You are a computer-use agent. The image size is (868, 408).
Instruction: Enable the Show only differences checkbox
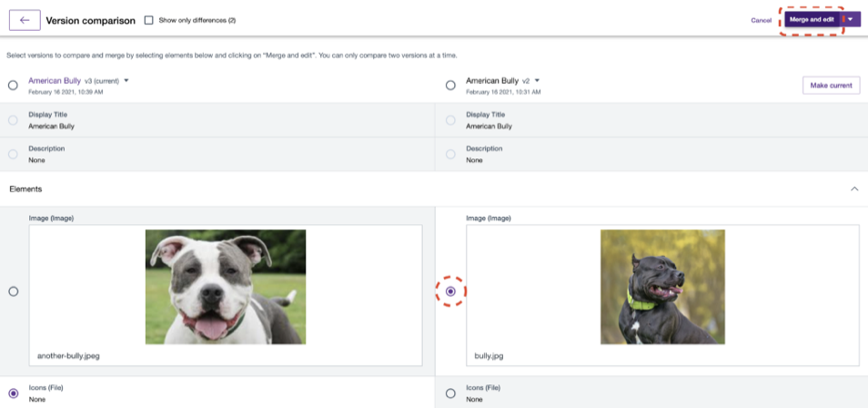click(149, 20)
